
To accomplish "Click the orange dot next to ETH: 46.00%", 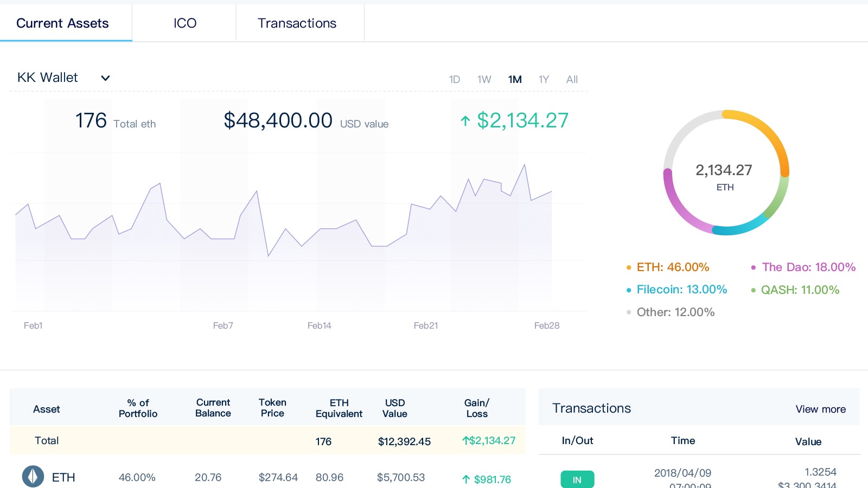I will point(628,267).
